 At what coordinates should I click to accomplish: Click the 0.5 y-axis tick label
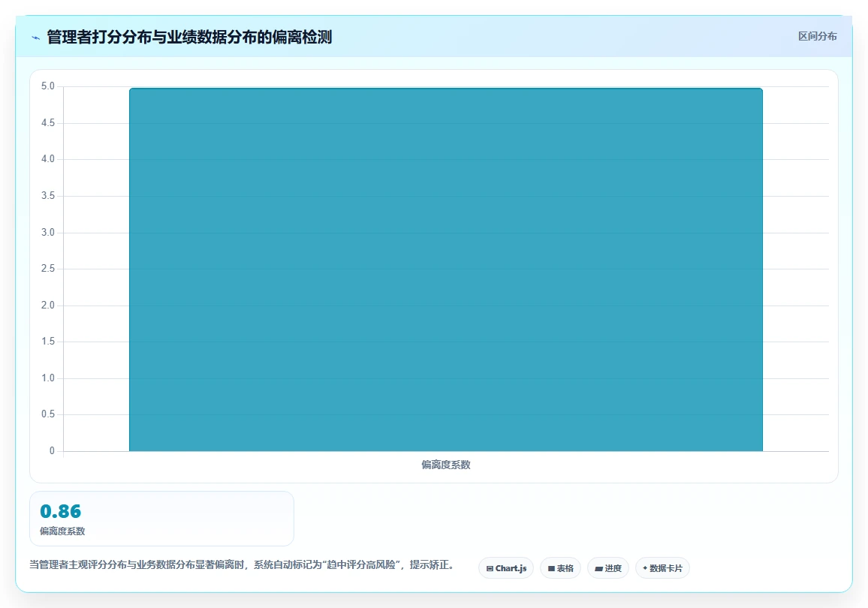pyautogui.click(x=48, y=414)
